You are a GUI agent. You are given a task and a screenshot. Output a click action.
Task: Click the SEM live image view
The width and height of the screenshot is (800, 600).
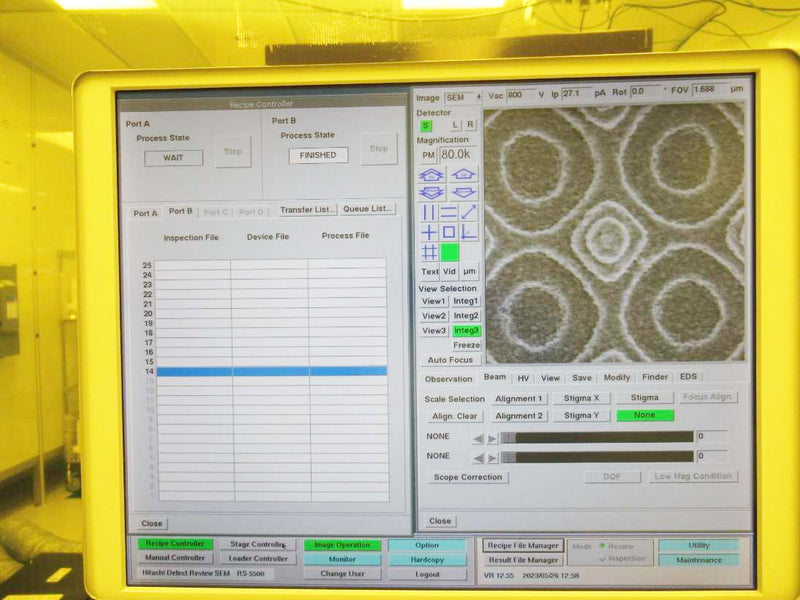click(x=614, y=234)
